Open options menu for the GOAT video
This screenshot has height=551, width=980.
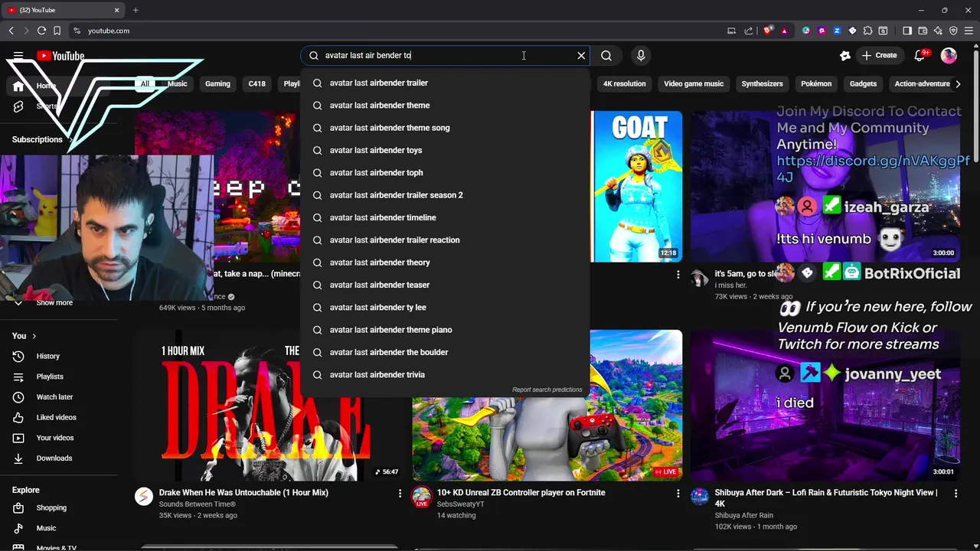(x=678, y=274)
